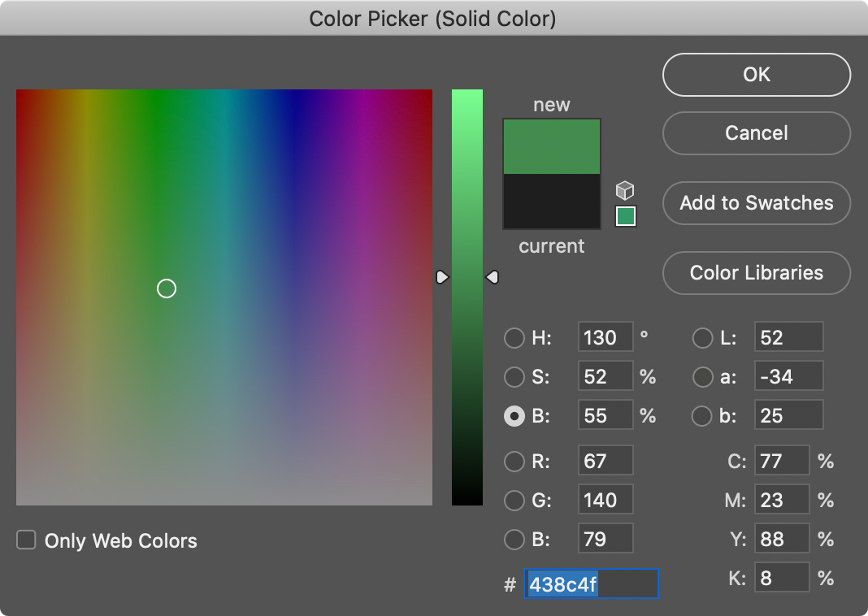
Task: Click Add to Swatches
Action: (756, 203)
